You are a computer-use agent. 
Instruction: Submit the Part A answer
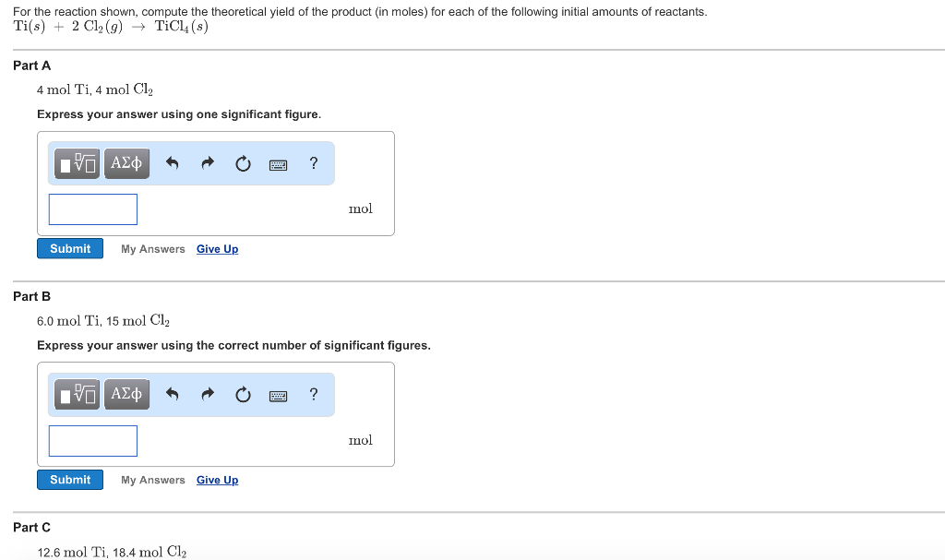tap(70, 248)
